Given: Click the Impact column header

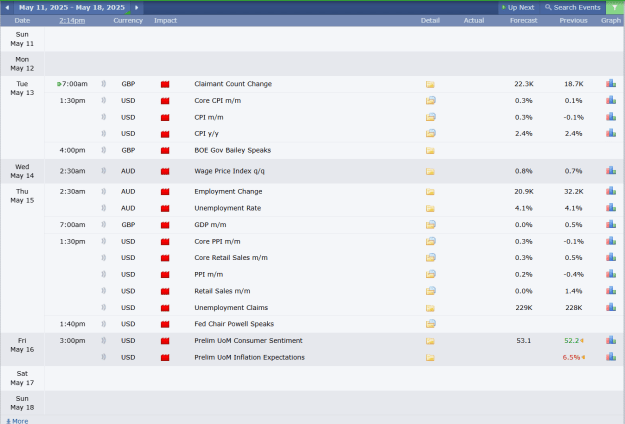Looking at the screenshot, I should click(165, 20).
